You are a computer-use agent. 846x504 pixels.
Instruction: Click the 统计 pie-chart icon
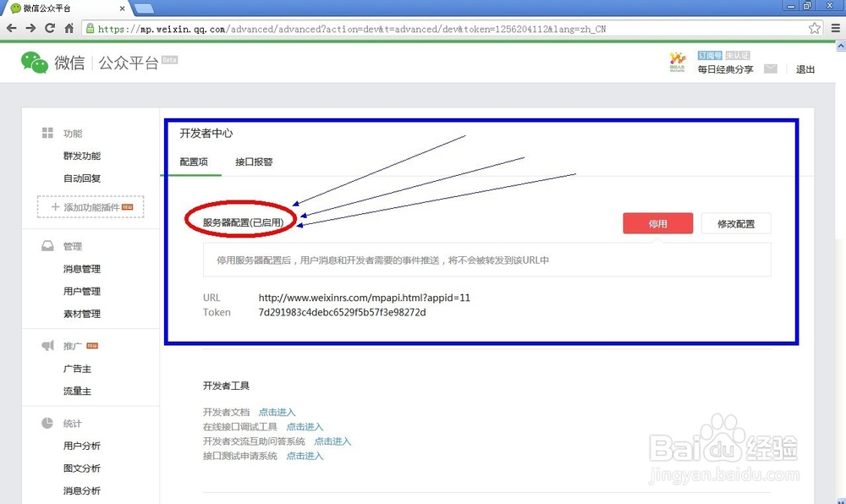coord(49,423)
